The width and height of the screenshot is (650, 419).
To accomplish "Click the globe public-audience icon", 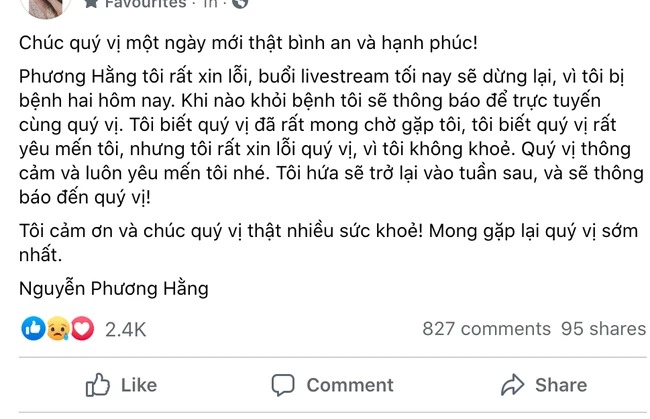I will point(239,4).
